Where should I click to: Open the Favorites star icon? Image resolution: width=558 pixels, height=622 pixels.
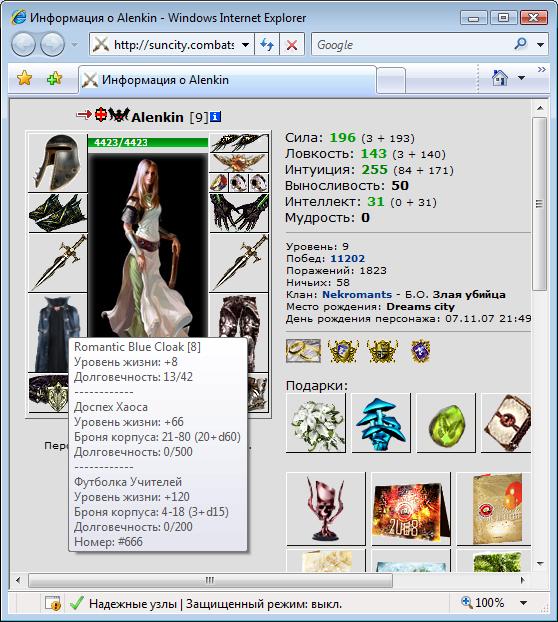pyautogui.click(x=24, y=78)
